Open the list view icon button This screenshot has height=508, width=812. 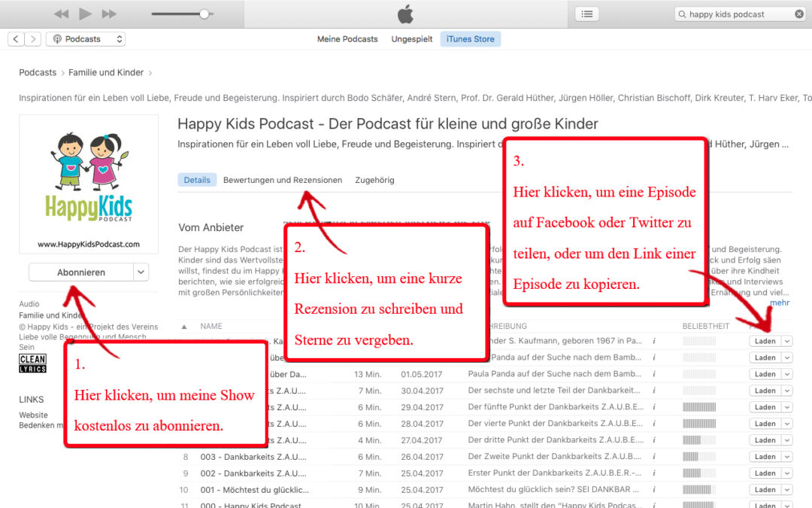[x=587, y=14]
